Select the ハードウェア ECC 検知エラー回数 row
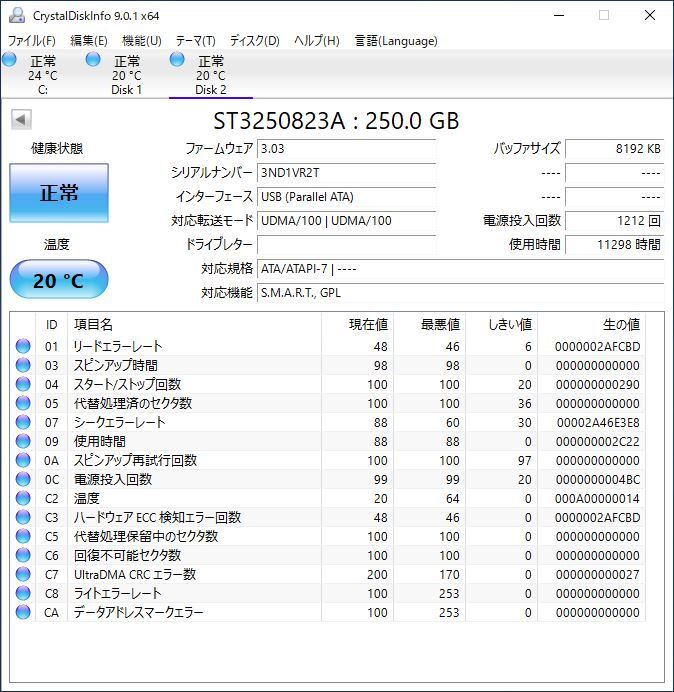 329,517
